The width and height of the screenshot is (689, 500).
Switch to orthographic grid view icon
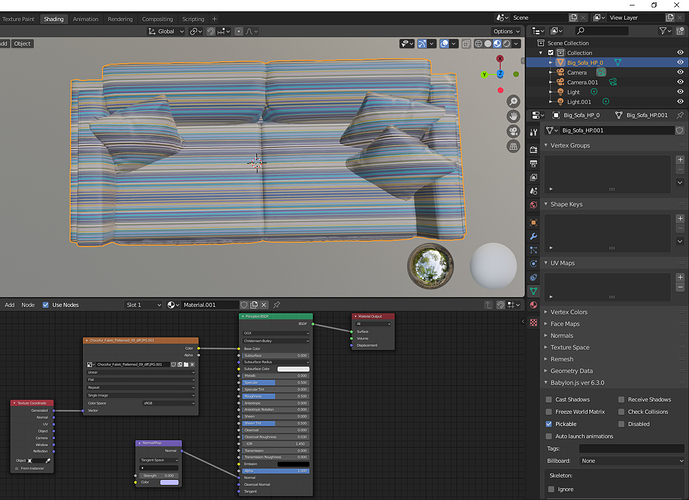point(513,146)
